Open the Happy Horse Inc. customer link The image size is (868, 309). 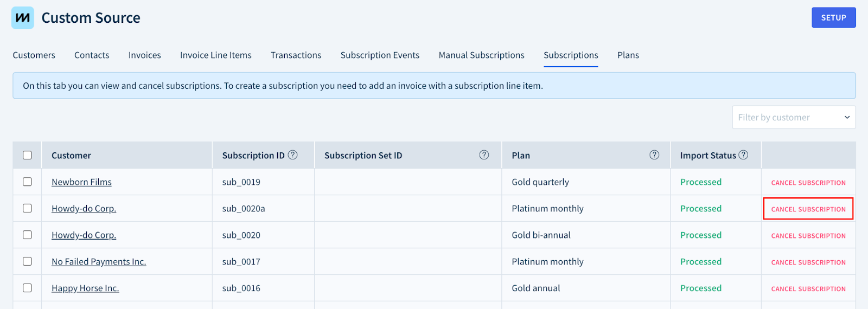85,288
